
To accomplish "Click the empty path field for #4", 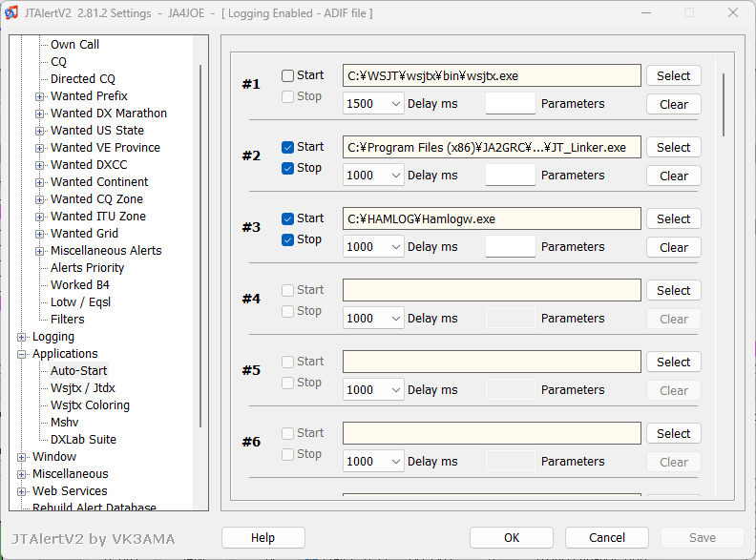I will tap(492, 290).
